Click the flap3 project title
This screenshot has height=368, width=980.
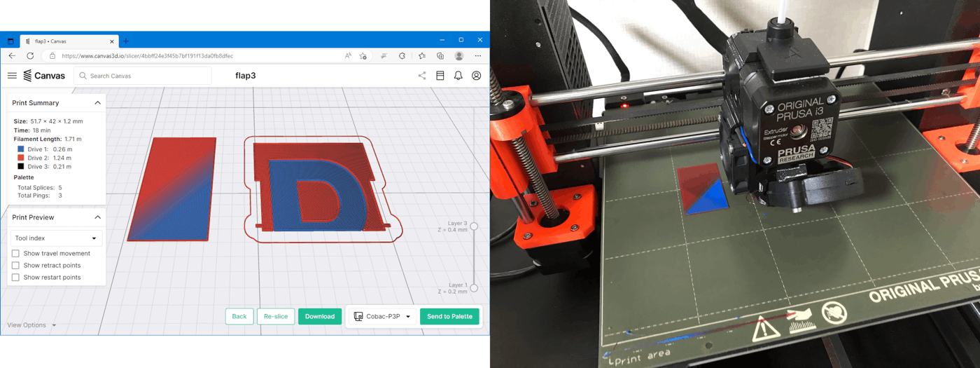pyautogui.click(x=246, y=76)
